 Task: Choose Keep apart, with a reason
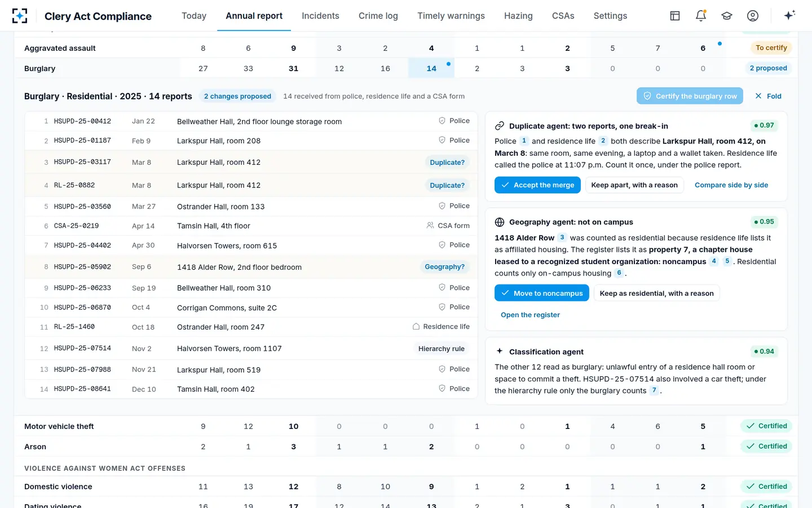[x=634, y=185]
